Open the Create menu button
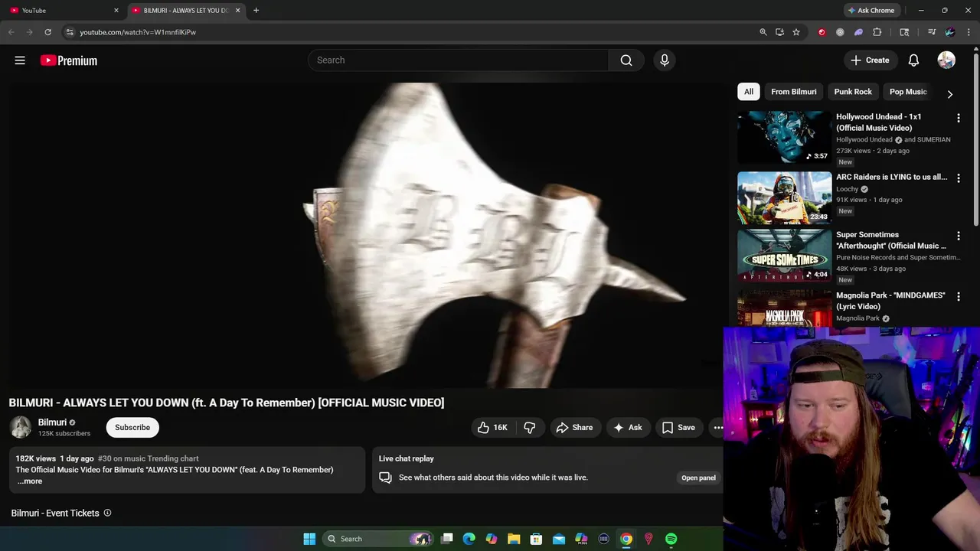 click(x=870, y=60)
